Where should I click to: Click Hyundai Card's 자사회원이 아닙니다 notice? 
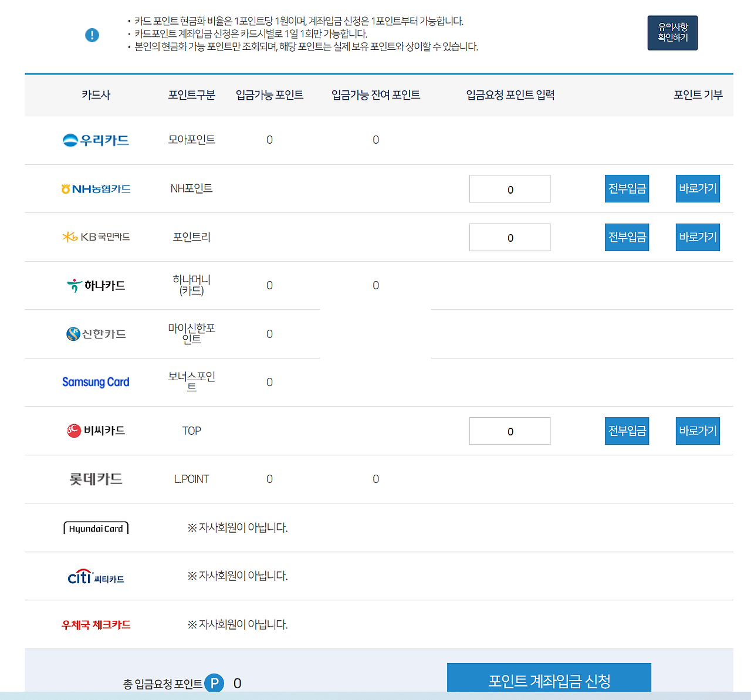[x=238, y=527]
